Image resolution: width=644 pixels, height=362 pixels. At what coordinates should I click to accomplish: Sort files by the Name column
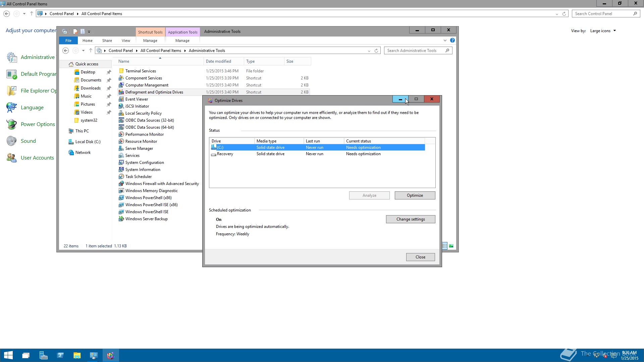(160, 61)
